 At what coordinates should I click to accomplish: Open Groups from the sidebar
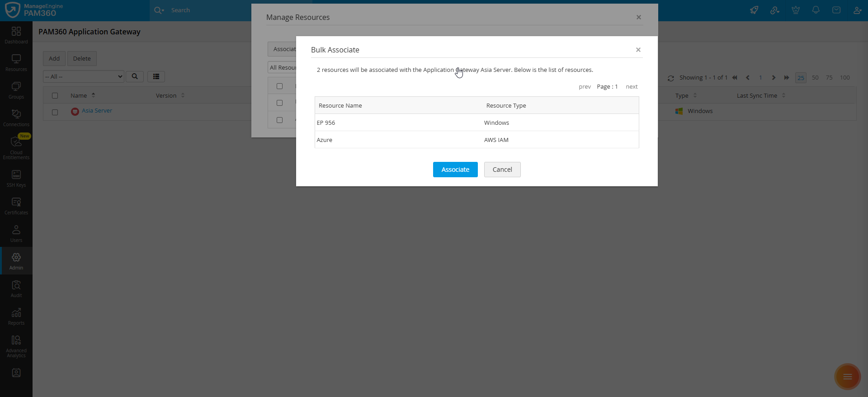click(x=16, y=90)
